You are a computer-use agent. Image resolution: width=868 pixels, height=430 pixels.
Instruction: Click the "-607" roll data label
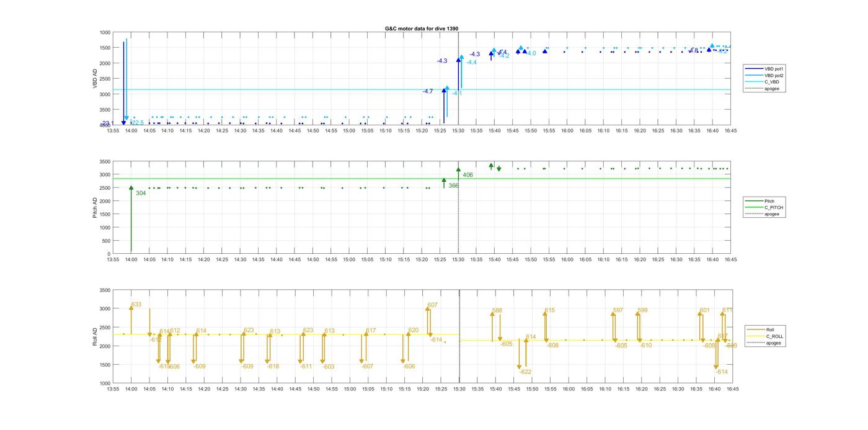(x=368, y=367)
